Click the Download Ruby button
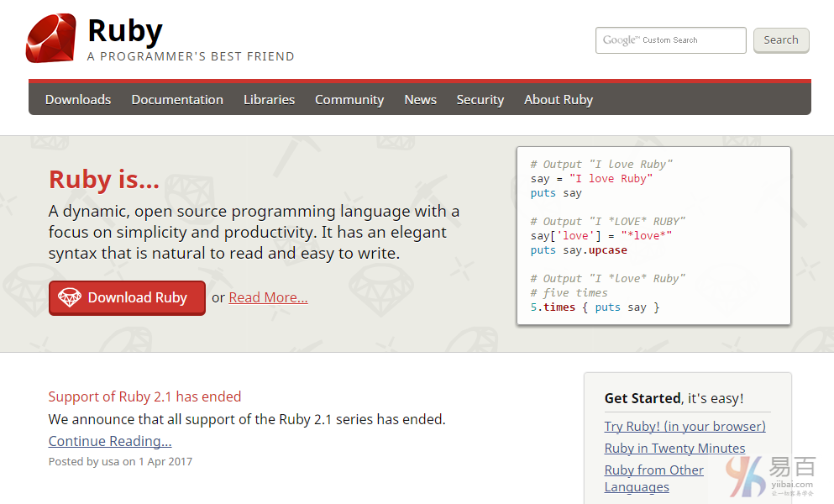Screen dimensions: 834x504 (127, 297)
